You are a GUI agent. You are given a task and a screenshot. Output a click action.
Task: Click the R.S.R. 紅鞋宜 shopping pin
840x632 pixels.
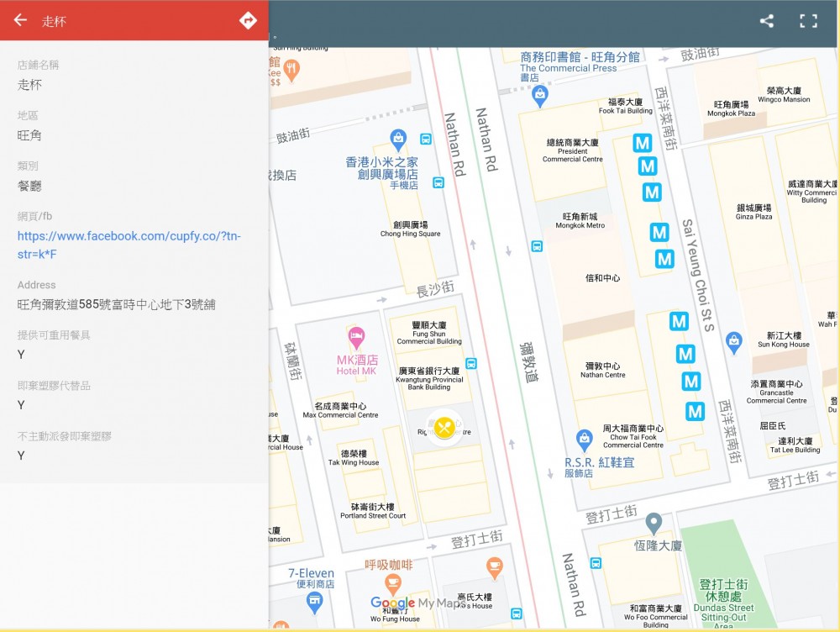584,440
